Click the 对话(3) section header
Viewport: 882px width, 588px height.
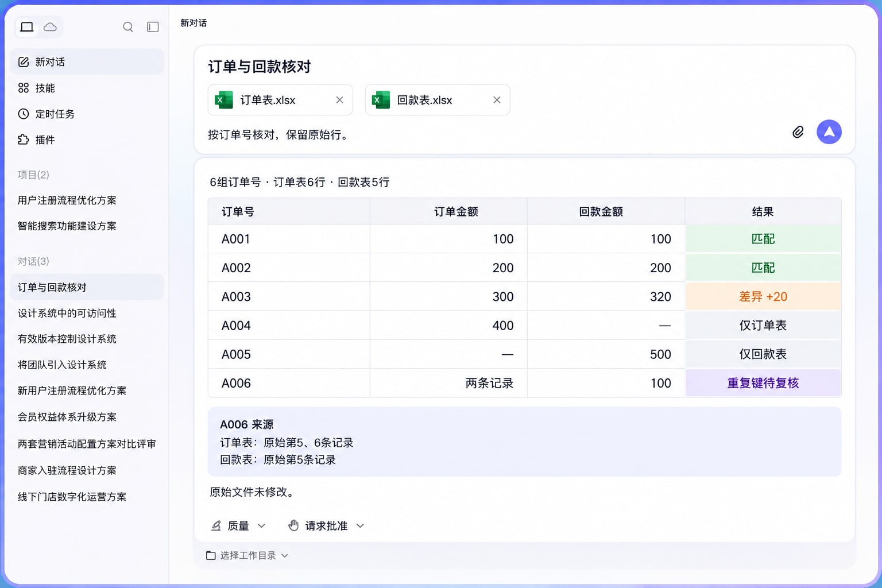pos(33,262)
